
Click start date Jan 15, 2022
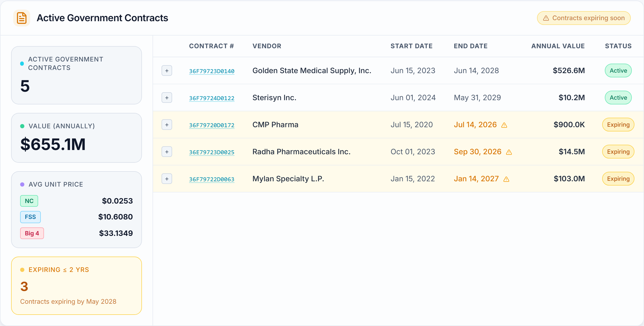pyautogui.click(x=413, y=179)
